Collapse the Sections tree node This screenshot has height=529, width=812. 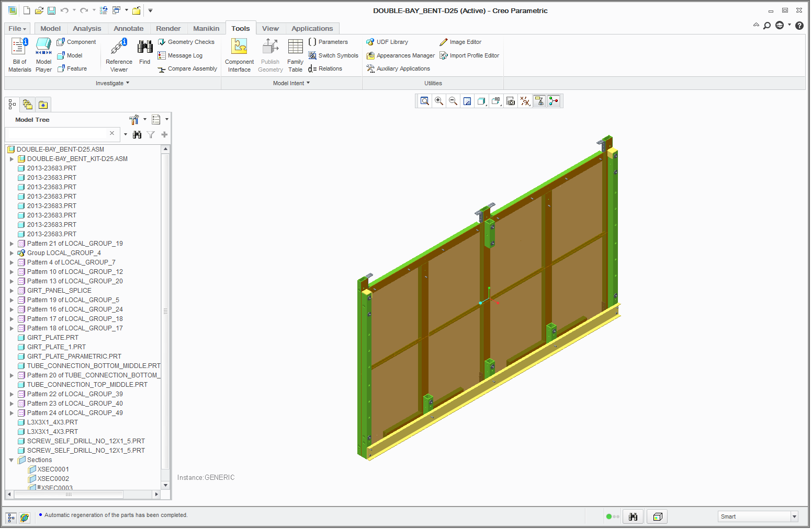pyautogui.click(x=12, y=460)
